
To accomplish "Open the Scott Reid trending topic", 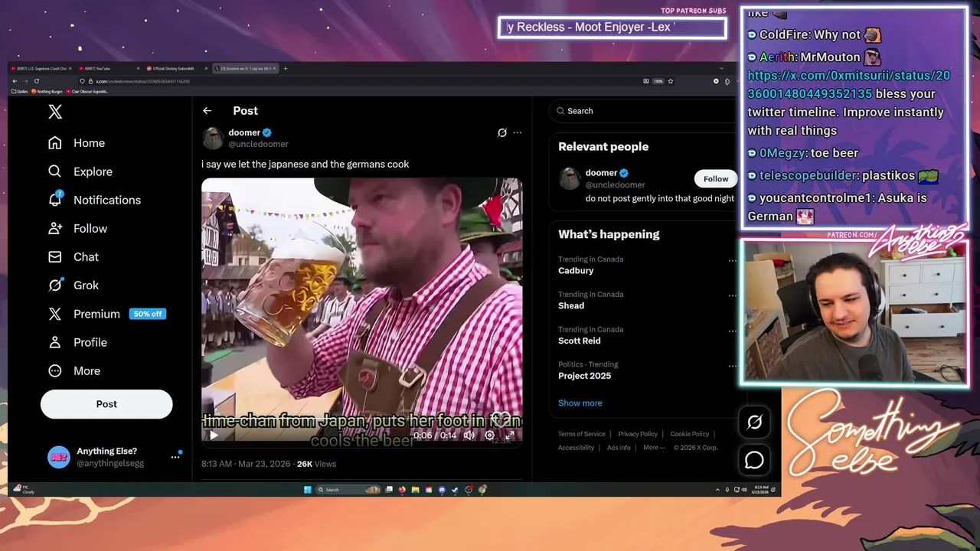I will 580,341.
